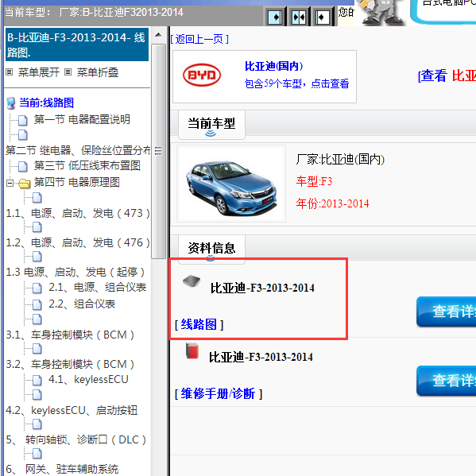Open the page icon for 第一节 电器配置说明

point(23,120)
